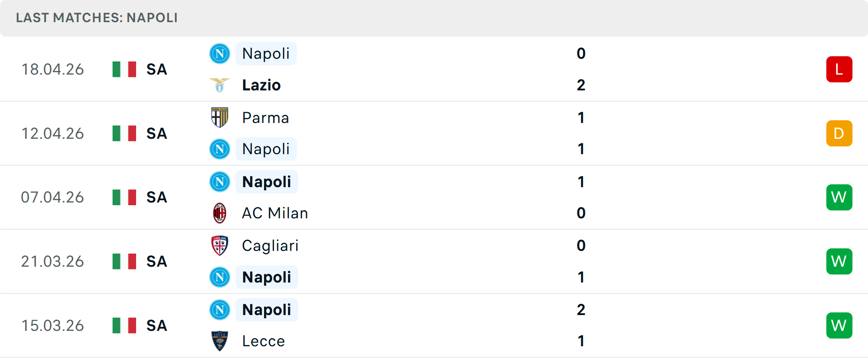Click the Napoli club crest next to Lazio match
Viewport: 868px width, 358px height.
click(220, 53)
